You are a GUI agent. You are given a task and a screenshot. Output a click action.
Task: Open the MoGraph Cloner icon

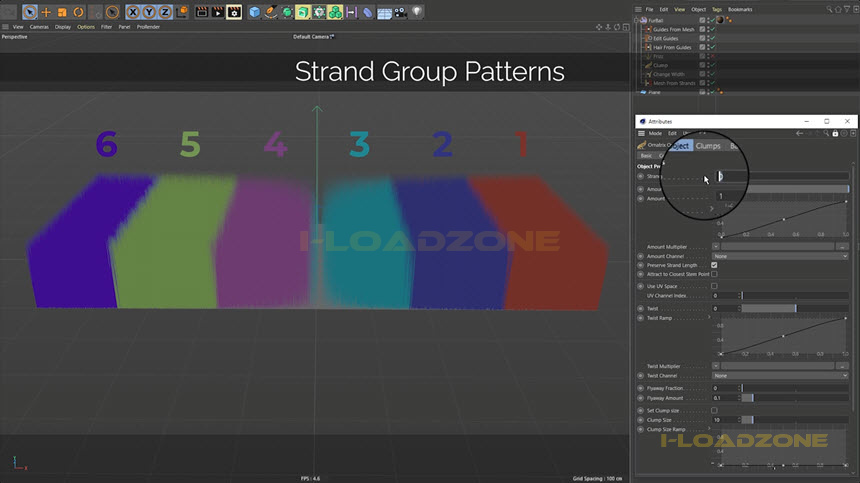[335, 12]
